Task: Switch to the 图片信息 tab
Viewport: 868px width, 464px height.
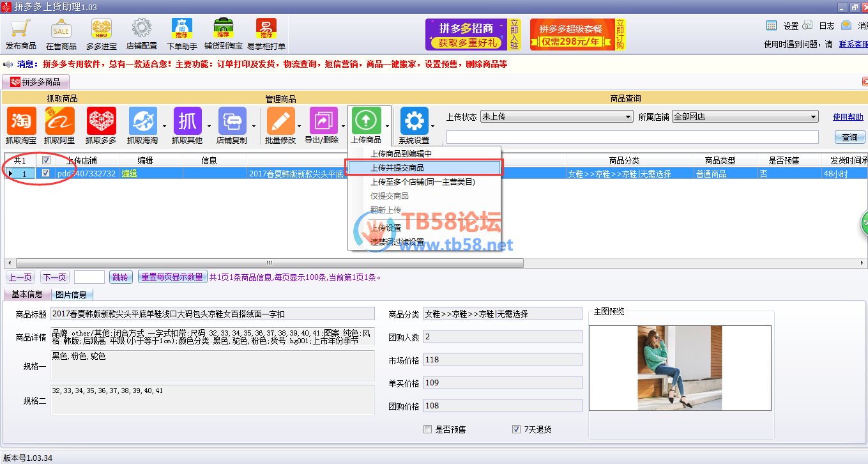Action: [71, 295]
